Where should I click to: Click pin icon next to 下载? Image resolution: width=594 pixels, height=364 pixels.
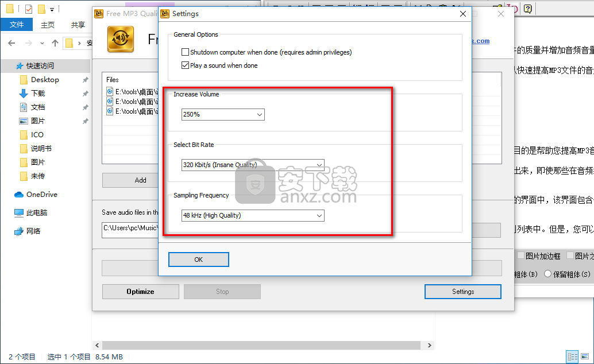coord(85,94)
